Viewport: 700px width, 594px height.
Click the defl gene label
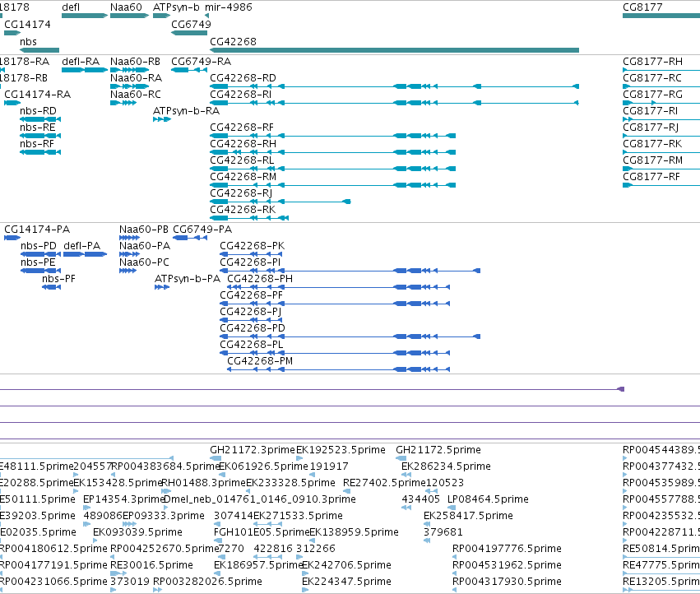click(x=71, y=7)
